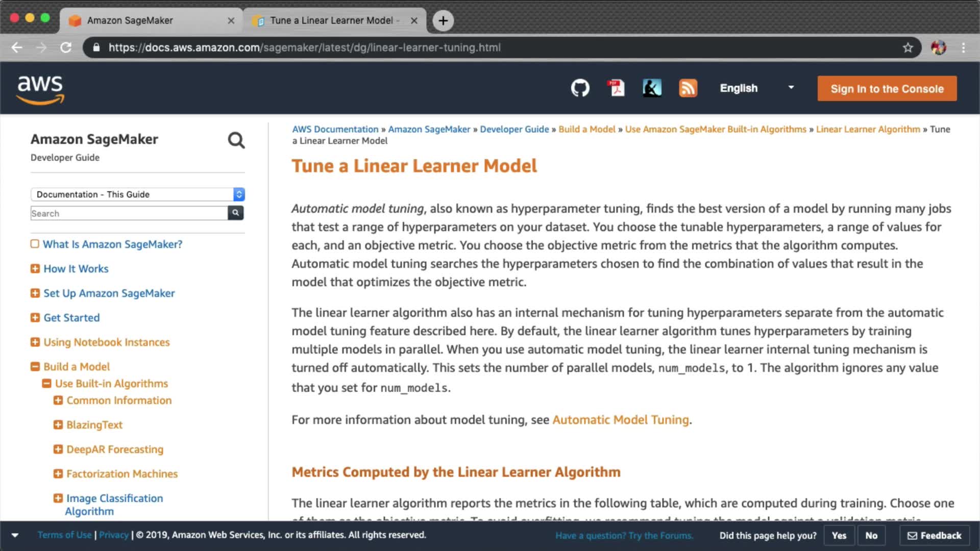Viewport: 980px width, 551px height.
Task: Download the PDF version via PDF icon
Action: pos(616,88)
